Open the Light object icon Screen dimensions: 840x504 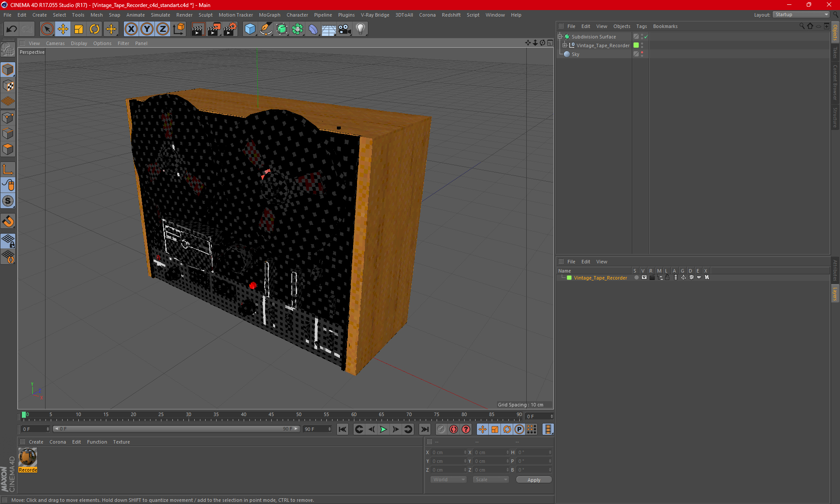pyautogui.click(x=360, y=29)
